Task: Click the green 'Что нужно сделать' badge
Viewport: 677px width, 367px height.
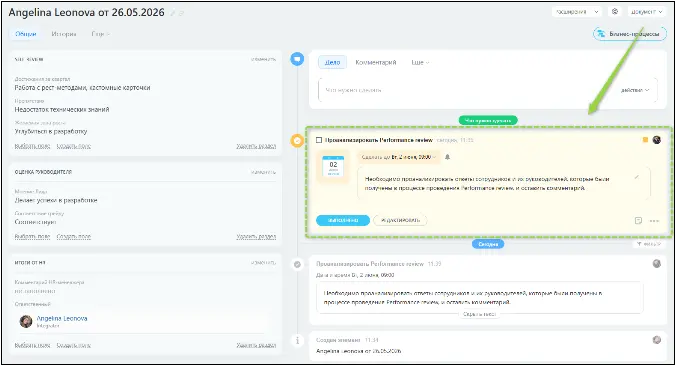Action: click(x=488, y=121)
